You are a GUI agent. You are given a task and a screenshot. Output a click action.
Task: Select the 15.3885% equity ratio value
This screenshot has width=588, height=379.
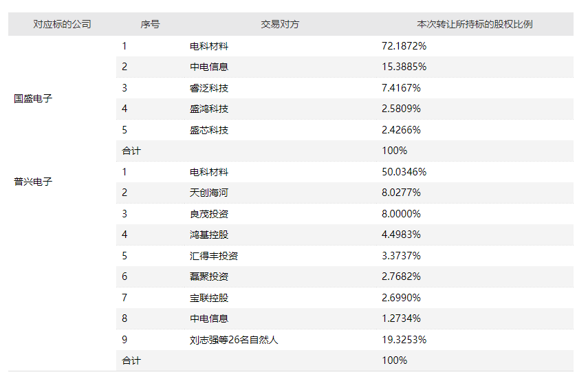pos(404,67)
